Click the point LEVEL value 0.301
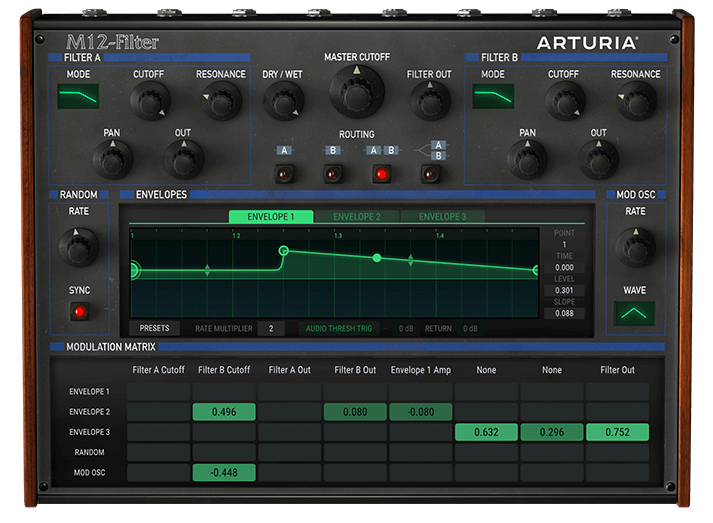 [564, 290]
